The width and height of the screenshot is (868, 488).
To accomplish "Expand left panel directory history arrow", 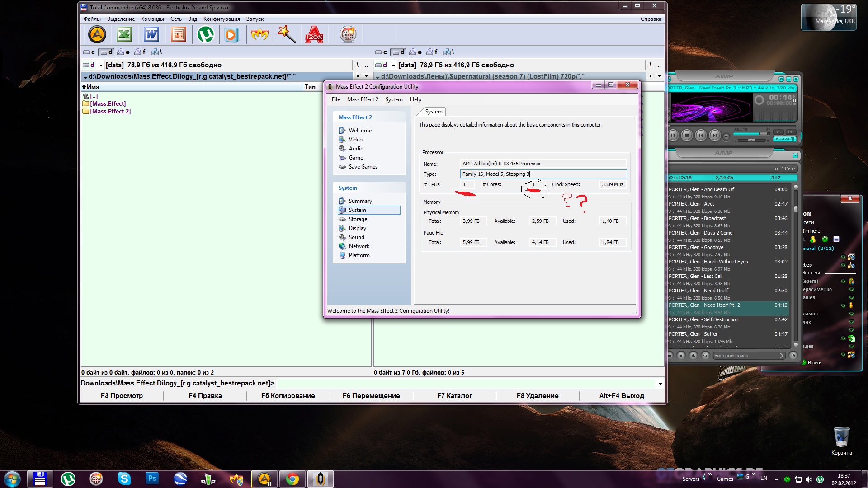I will point(366,76).
